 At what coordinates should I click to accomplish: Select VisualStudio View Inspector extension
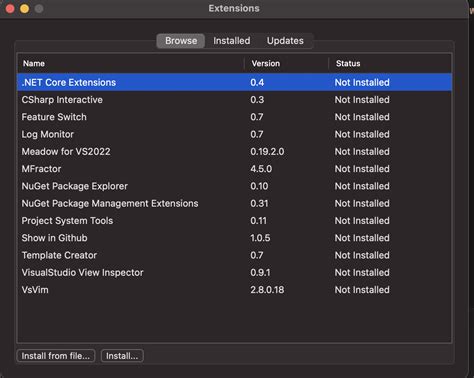point(234,273)
